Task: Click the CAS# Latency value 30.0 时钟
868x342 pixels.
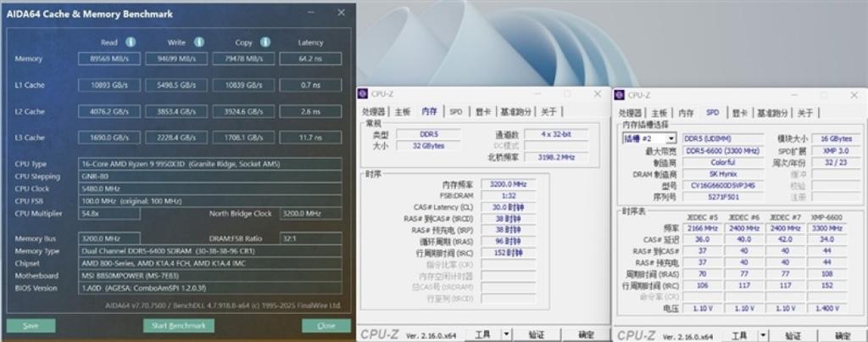Action: (509, 207)
